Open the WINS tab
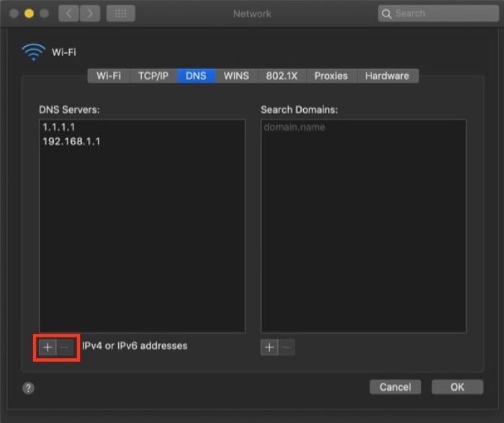Screen dimensions: 504x423 click(237, 76)
